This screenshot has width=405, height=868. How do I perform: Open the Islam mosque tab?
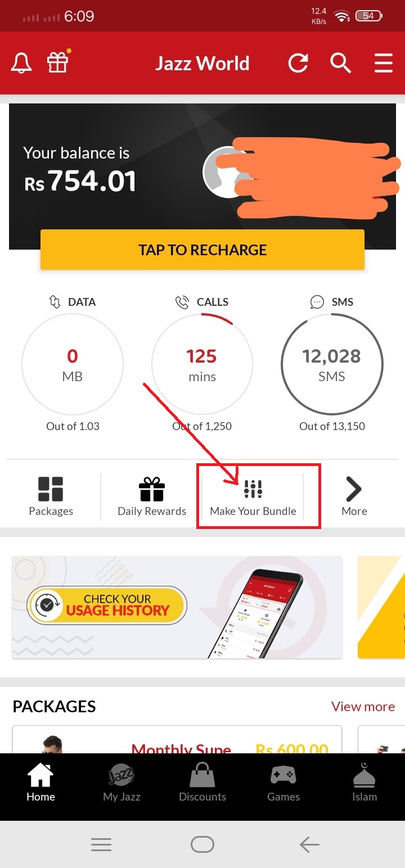(x=364, y=784)
